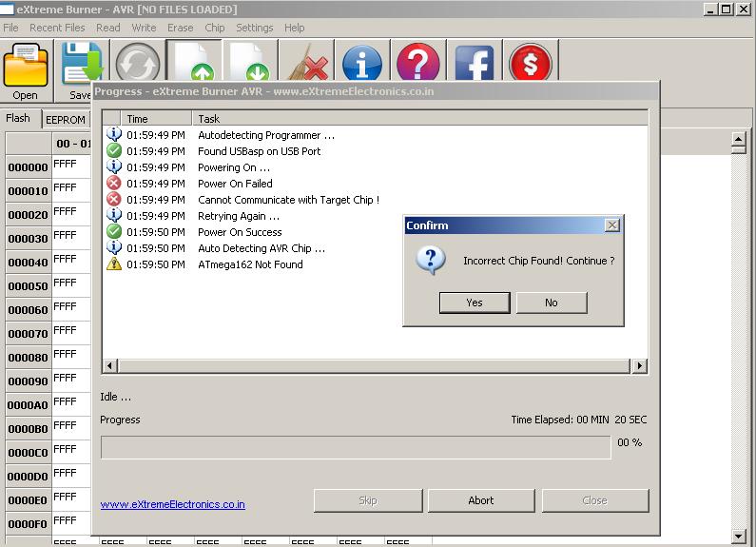Click the 0000A0 address row header
756x547 pixels.
point(28,405)
